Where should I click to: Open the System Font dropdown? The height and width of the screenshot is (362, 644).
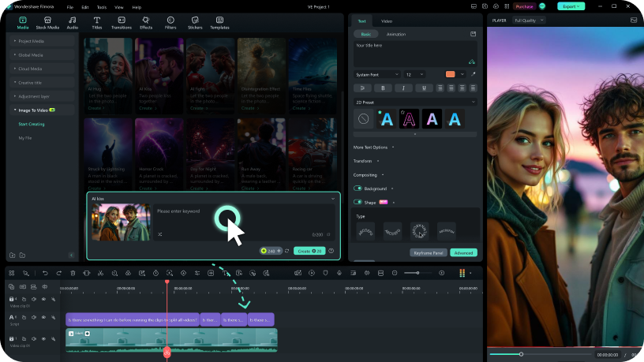377,75
